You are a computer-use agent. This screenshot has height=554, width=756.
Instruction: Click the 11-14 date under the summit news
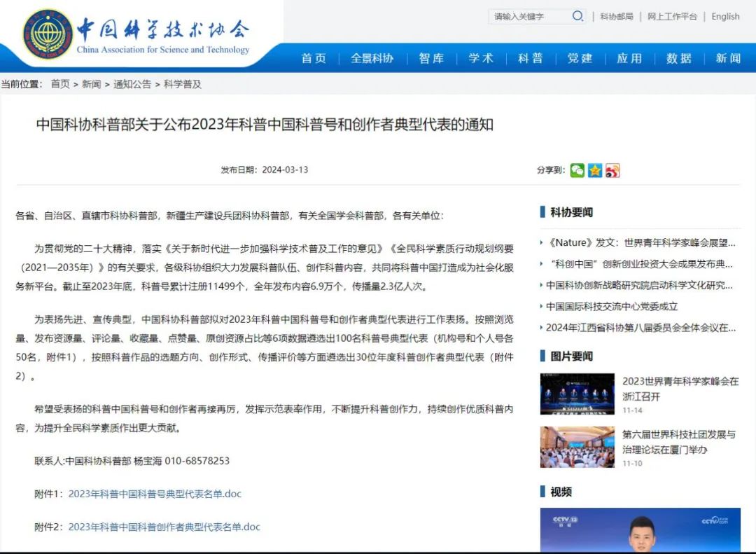click(x=632, y=410)
